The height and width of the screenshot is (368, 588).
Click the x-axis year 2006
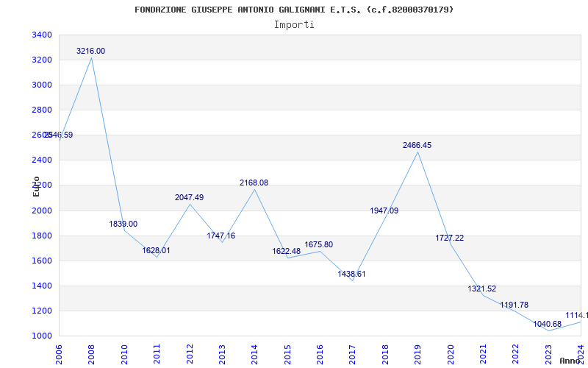click(59, 354)
